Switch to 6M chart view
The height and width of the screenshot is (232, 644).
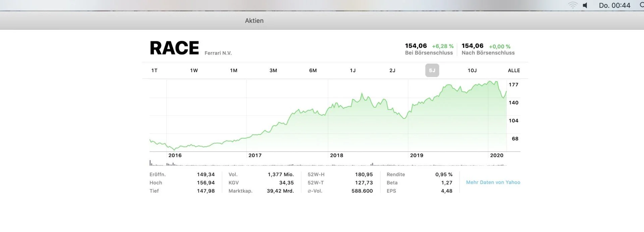coord(313,70)
